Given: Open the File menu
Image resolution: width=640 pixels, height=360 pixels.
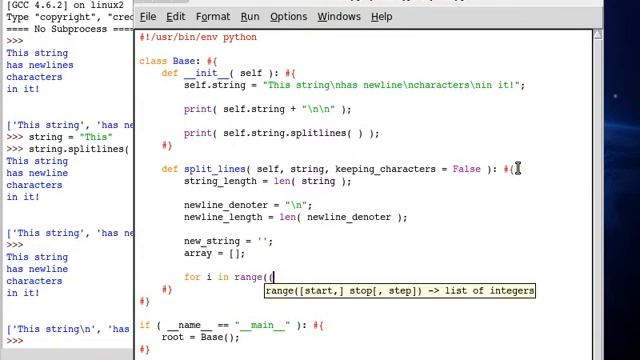Looking at the screenshot, I should click(148, 17).
